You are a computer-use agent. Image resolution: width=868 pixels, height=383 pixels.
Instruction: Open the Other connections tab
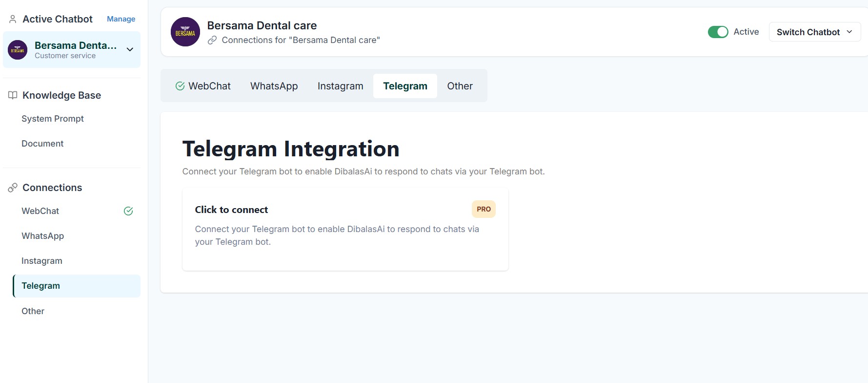click(460, 86)
